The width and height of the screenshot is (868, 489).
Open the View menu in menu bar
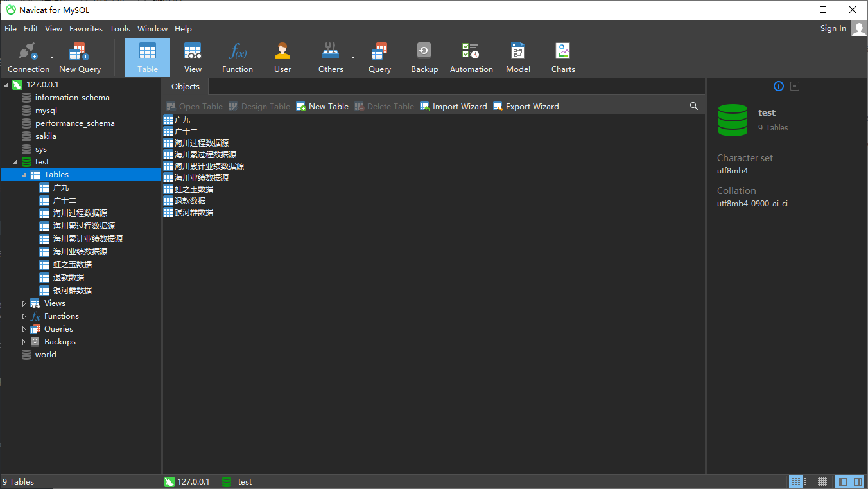53,29
